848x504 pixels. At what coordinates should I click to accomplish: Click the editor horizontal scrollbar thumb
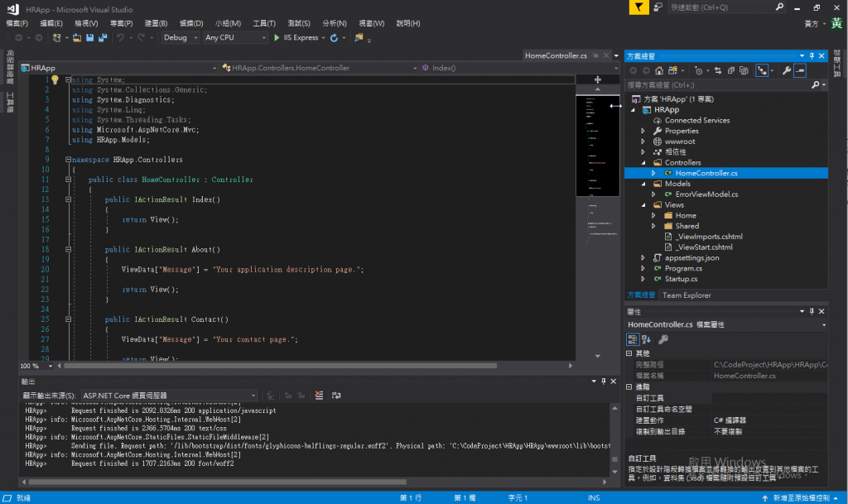pos(280,367)
